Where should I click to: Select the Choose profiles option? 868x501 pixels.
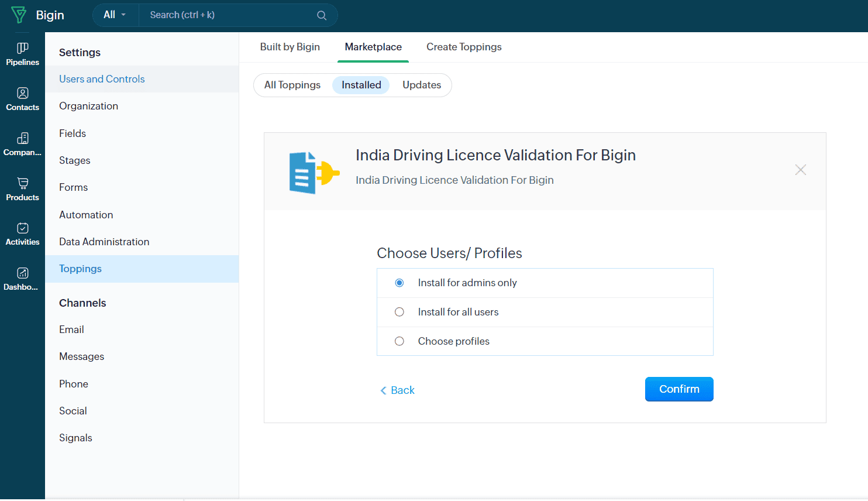click(399, 341)
